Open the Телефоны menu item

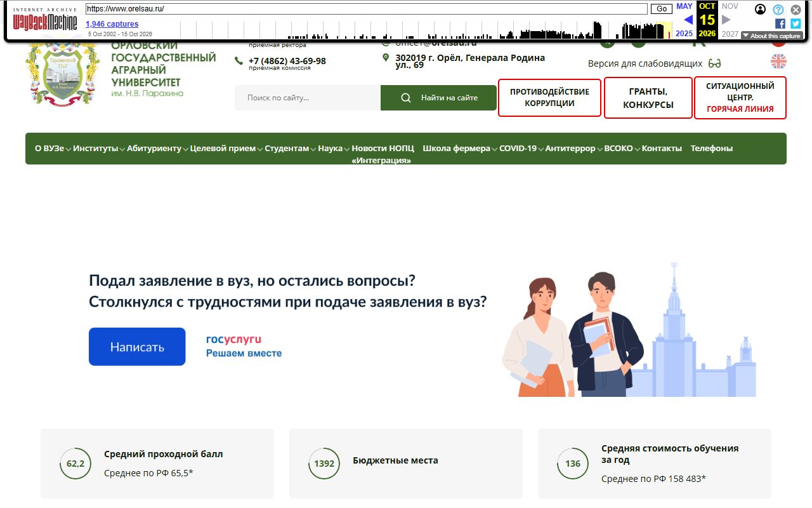[711, 149]
